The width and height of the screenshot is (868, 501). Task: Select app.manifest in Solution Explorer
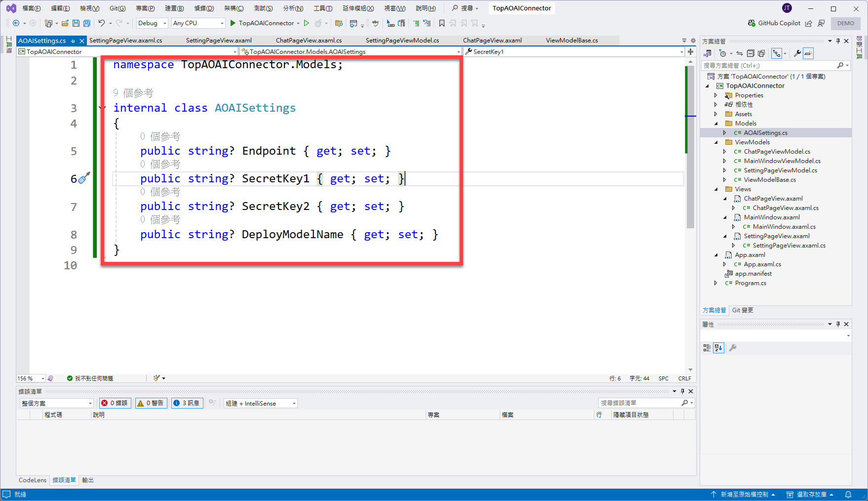[x=753, y=274]
